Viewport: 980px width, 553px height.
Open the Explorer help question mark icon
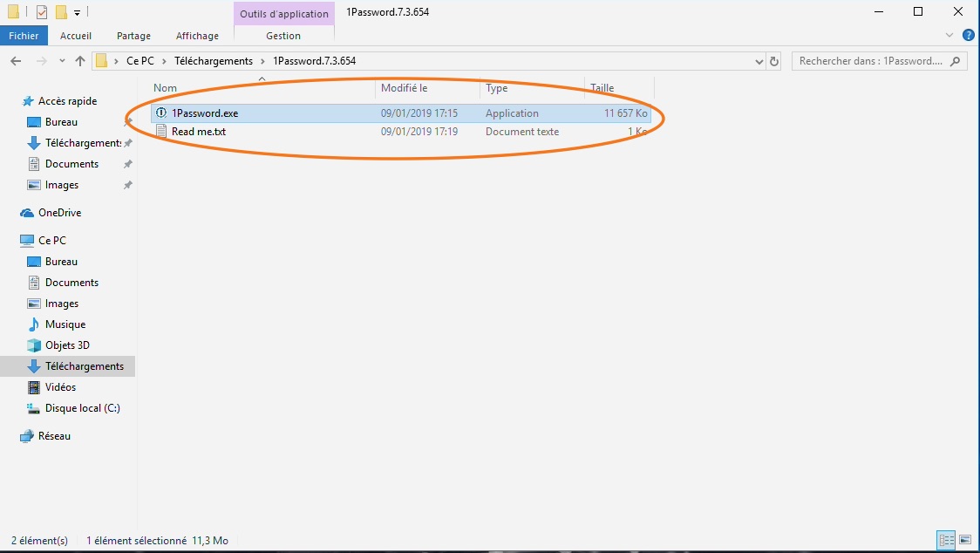tap(968, 36)
